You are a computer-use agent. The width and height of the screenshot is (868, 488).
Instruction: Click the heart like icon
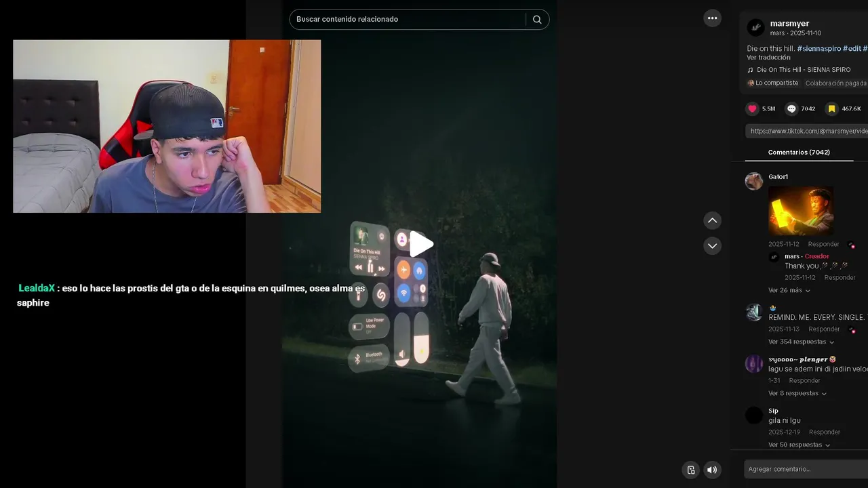pyautogui.click(x=752, y=108)
